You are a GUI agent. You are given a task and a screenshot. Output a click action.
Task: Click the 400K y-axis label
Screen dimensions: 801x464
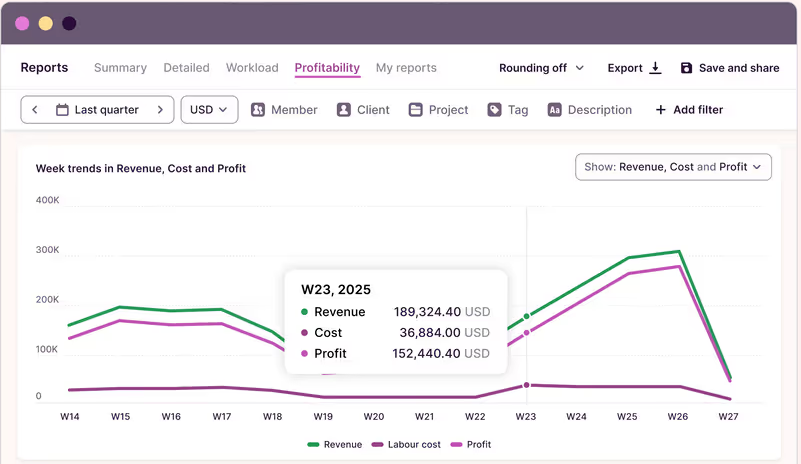(48, 200)
